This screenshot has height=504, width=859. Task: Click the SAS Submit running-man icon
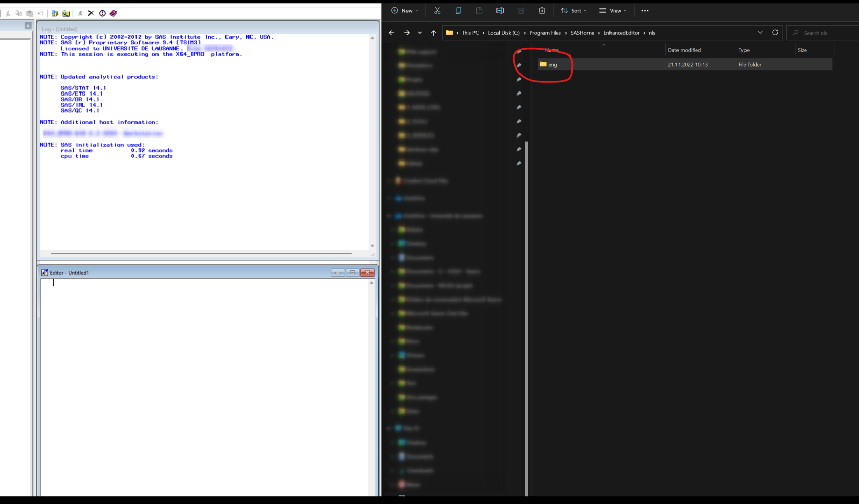[x=80, y=13]
